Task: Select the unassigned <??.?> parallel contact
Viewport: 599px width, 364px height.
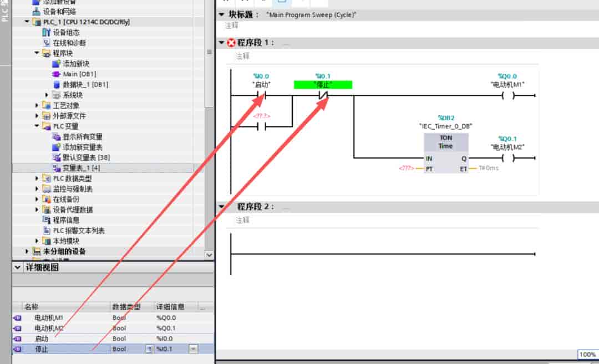Action: pyautogui.click(x=262, y=126)
